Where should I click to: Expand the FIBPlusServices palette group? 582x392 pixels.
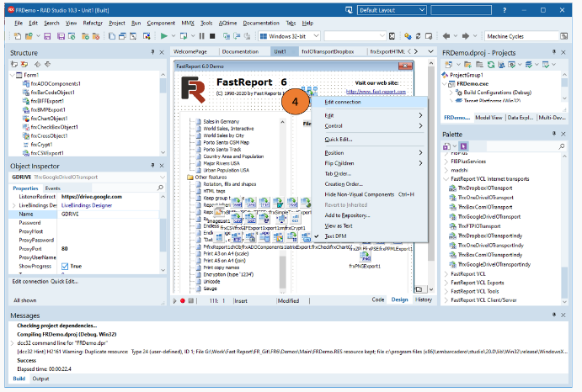pyautogui.click(x=446, y=162)
